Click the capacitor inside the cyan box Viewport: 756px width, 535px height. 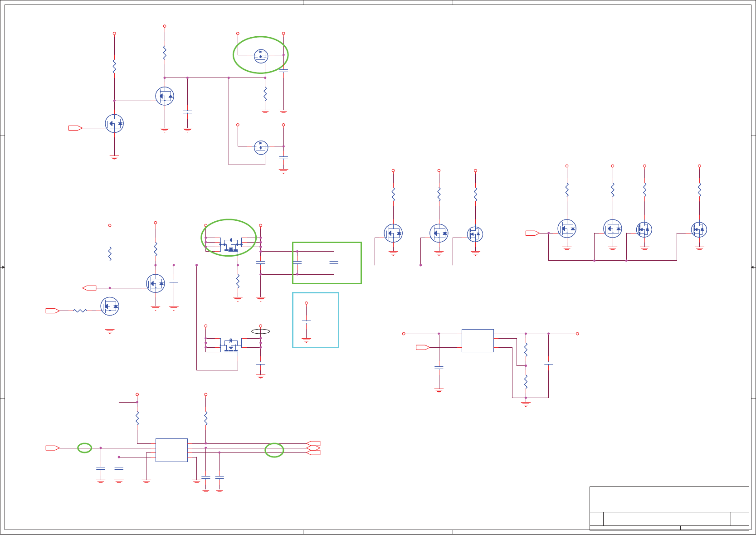pos(306,321)
